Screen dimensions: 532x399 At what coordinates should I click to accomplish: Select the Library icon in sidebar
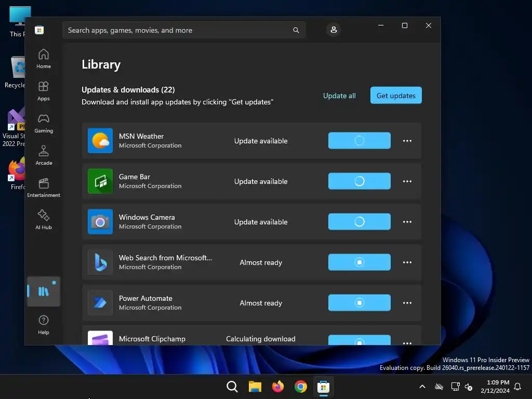pyautogui.click(x=44, y=291)
